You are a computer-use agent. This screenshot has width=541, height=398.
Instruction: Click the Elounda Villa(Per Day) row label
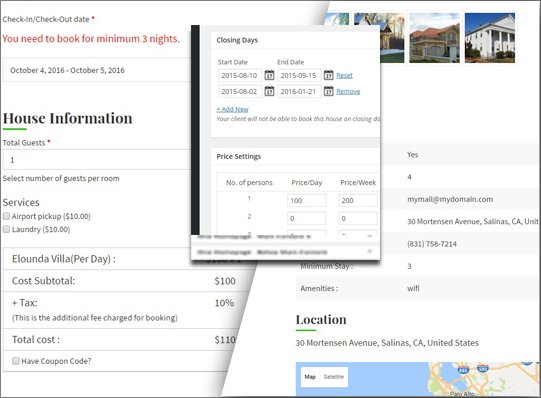[x=64, y=259]
